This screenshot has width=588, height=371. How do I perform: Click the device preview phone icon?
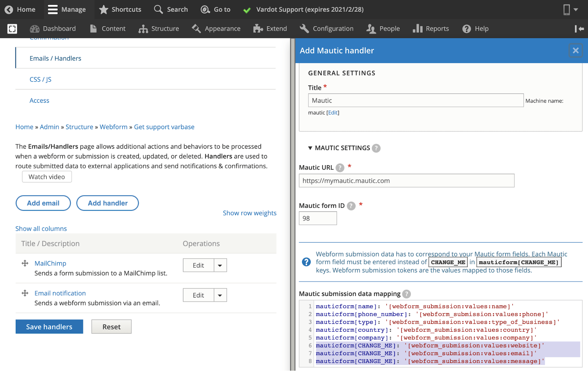[567, 10]
